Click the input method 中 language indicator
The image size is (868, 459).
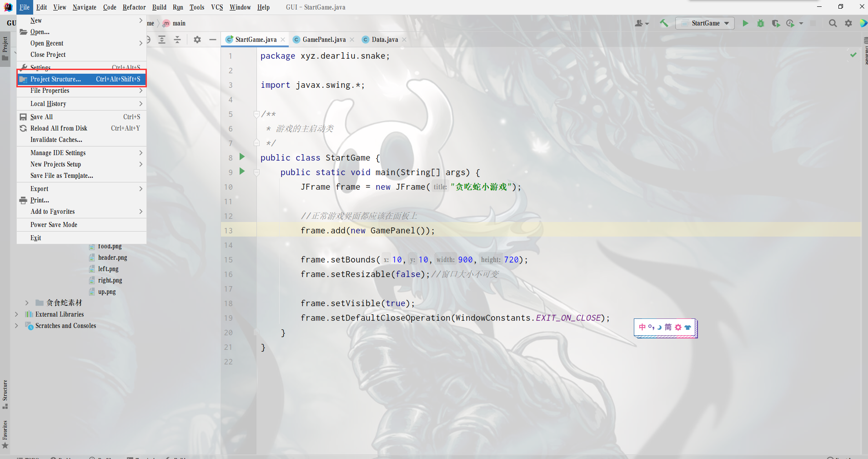pos(642,327)
